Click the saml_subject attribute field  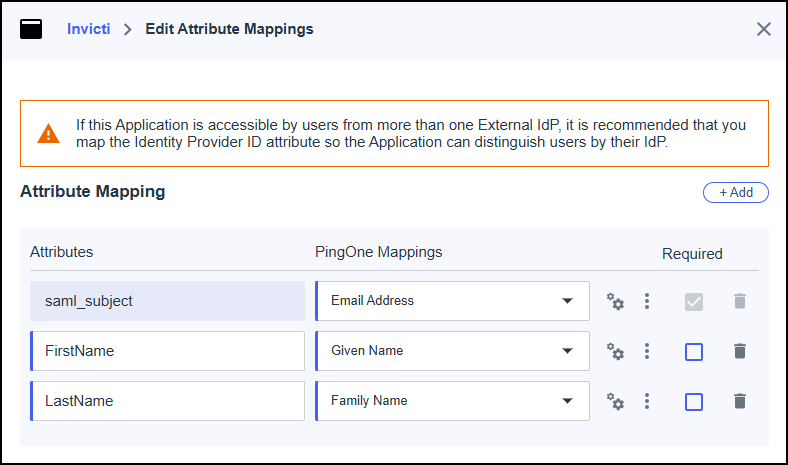[167, 301]
